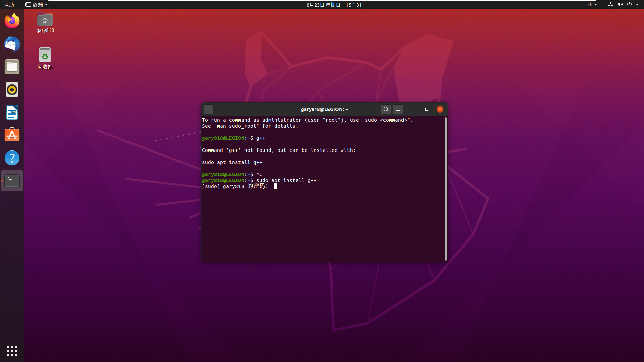Click the 'See "man sudo_root" for details' line

tap(250, 126)
